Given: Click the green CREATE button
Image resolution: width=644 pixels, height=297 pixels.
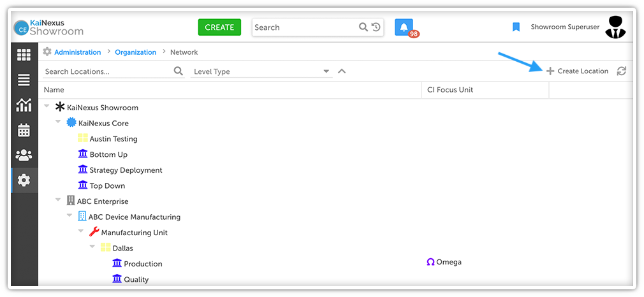Looking at the screenshot, I should [x=219, y=27].
